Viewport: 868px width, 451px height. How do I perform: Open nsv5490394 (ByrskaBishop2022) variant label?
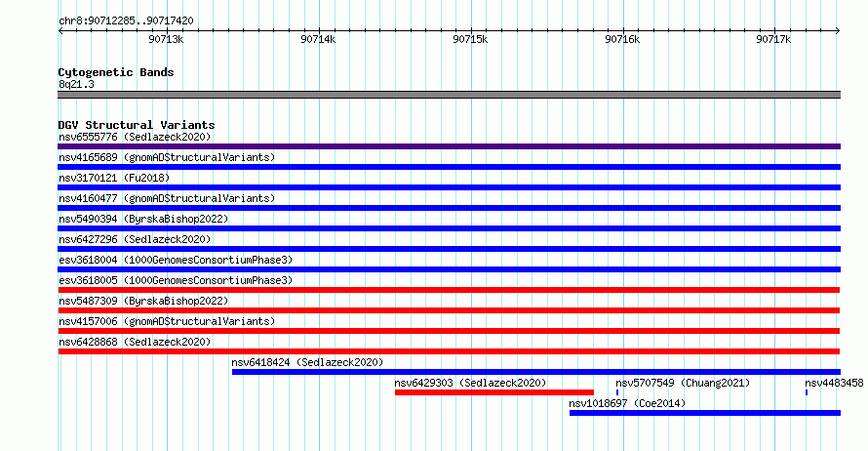143,219
